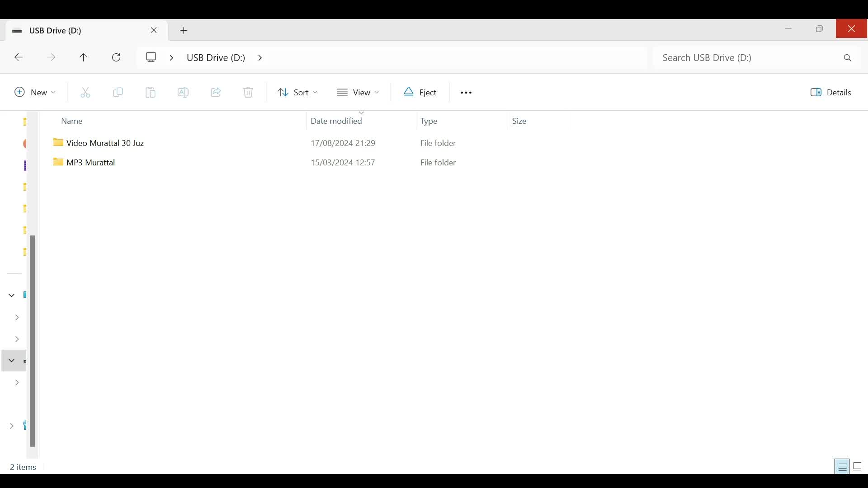Go back with the Back arrow
The height and width of the screenshot is (488, 868).
click(x=19, y=58)
